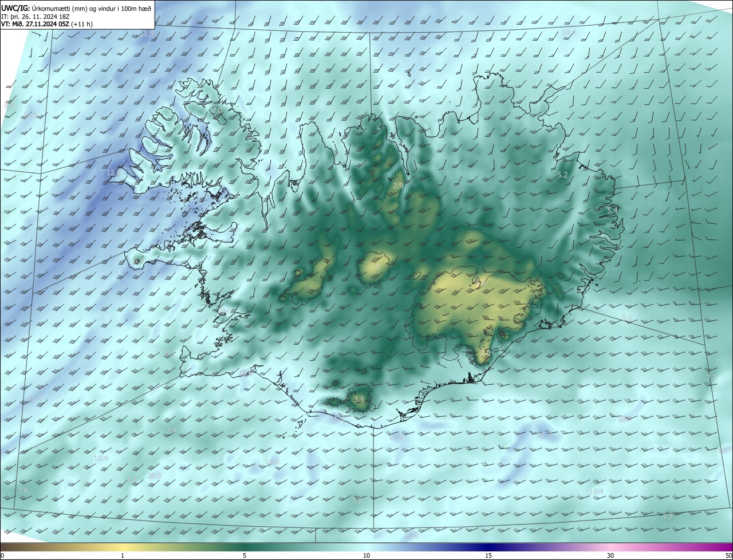Click the map value label 7.8
733x560 pixels.
23,491
